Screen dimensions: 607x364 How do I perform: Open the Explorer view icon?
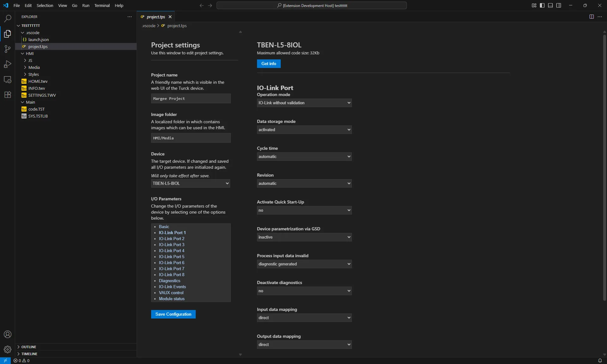click(x=8, y=33)
